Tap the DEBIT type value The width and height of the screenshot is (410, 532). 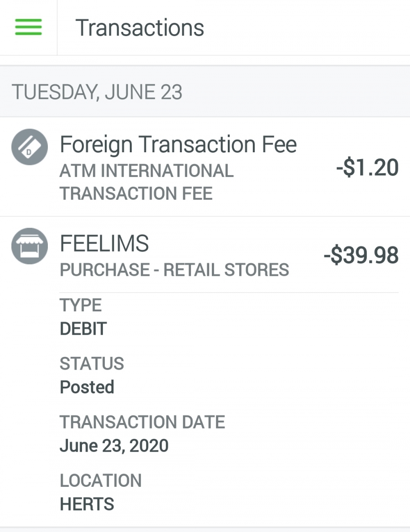point(83,328)
